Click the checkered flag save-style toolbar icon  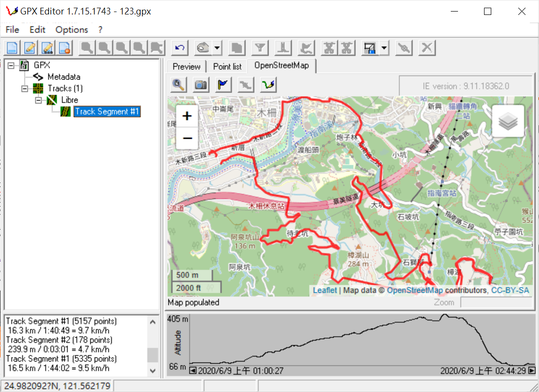(x=370, y=48)
